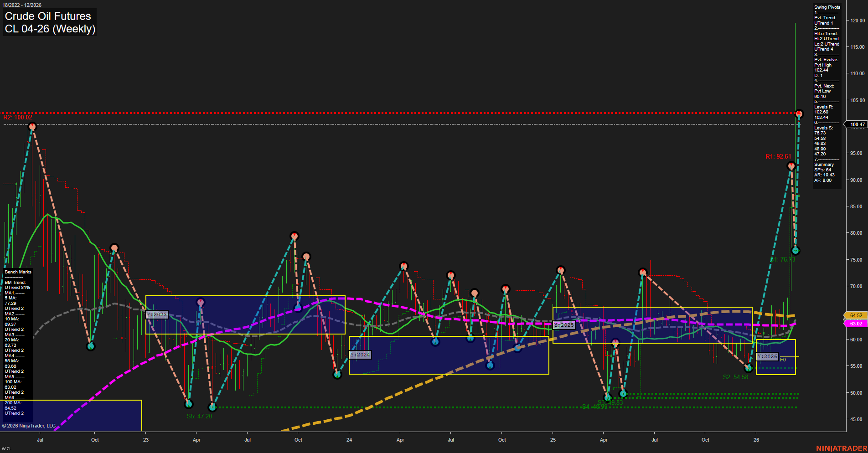Viewport: 868px width, 453px height.
Task: Open the Swing Pivots panel header
Action: pos(827,7)
